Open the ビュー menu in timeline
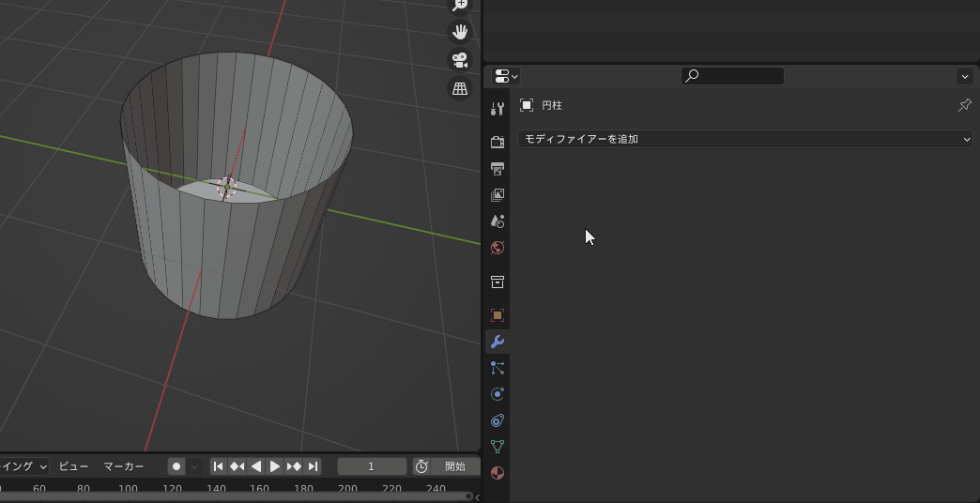The image size is (980, 503). pos(73,466)
